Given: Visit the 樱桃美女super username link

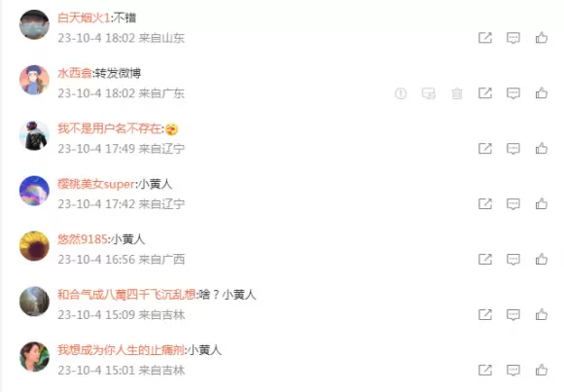Looking at the screenshot, I should (96, 184).
